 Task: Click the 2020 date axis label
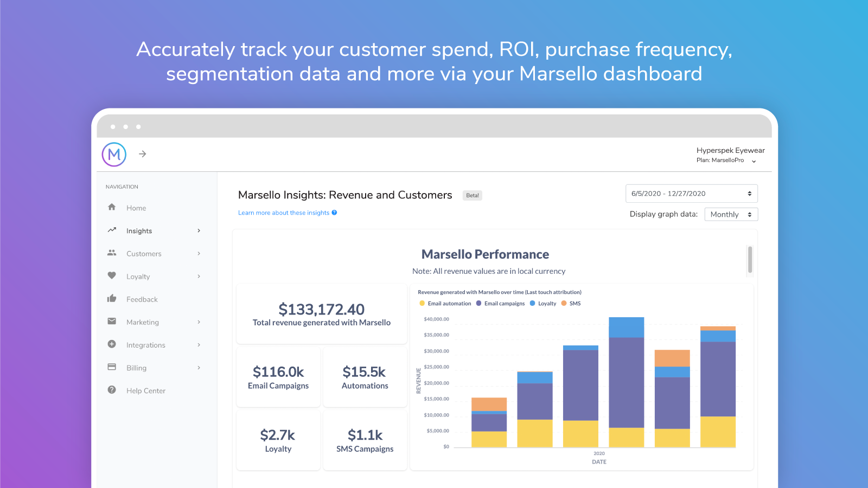tap(599, 453)
